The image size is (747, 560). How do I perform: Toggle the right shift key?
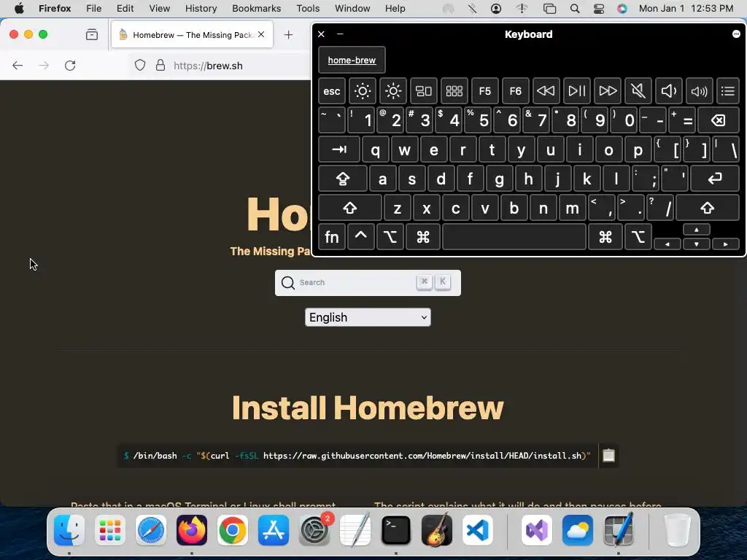coord(708,208)
